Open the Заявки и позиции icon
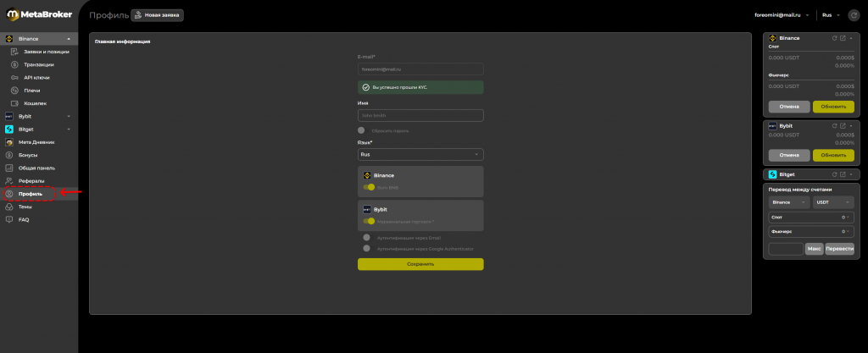This screenshot has width=868, height=353. click(x=14, y=52)
